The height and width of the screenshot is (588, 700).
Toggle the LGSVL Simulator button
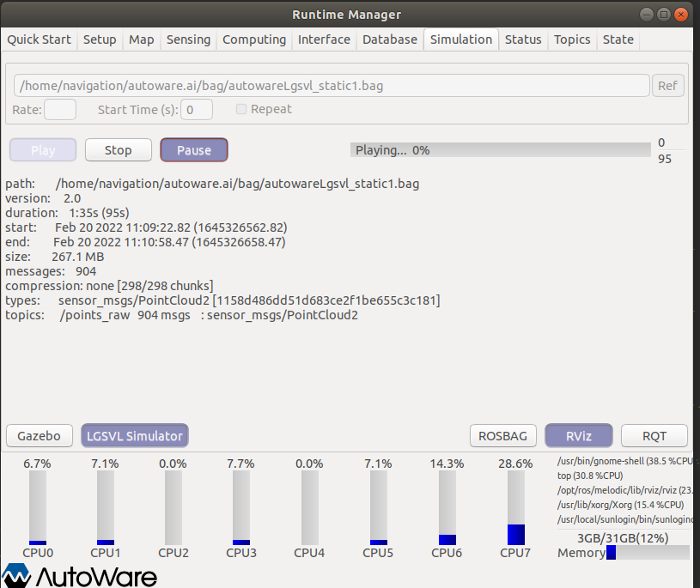pyautogui.click(x=134, y=436)
